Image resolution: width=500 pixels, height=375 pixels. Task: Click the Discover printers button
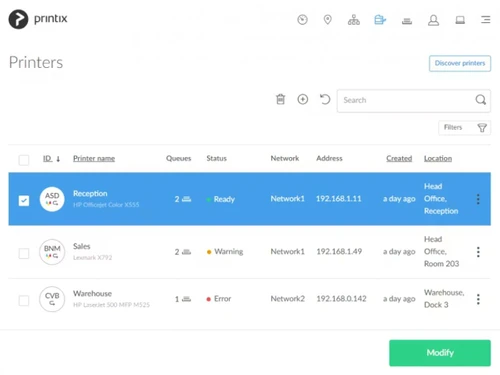460,63
